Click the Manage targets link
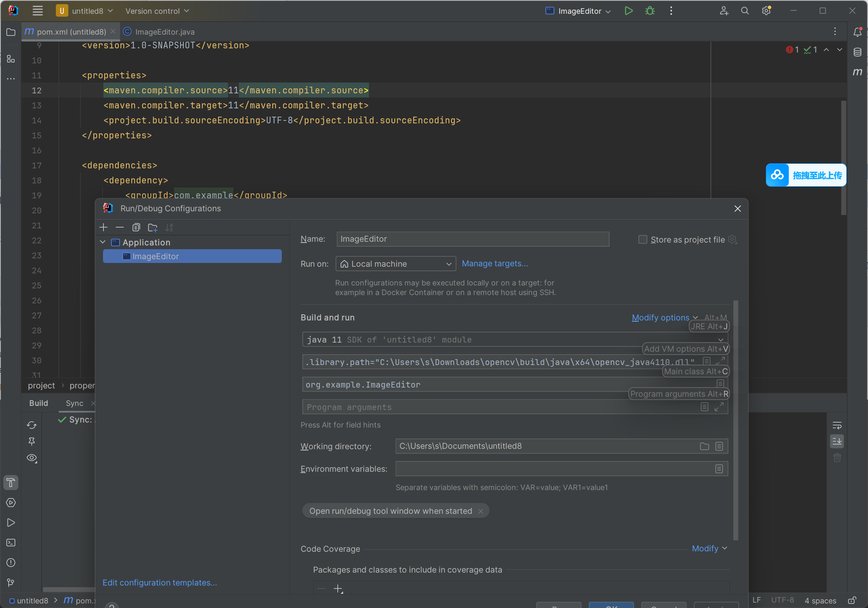Viewport: 868px width, 608px height. pos(494,263)
